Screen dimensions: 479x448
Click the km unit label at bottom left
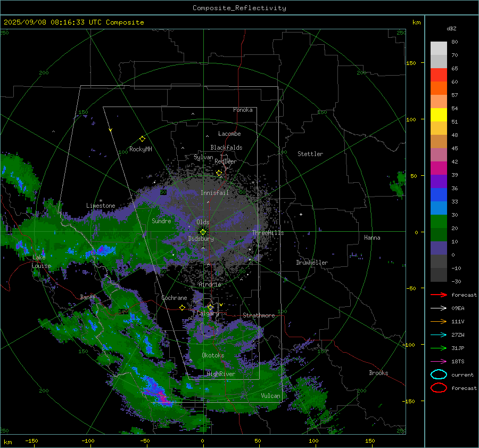click(x=7, y=442)
